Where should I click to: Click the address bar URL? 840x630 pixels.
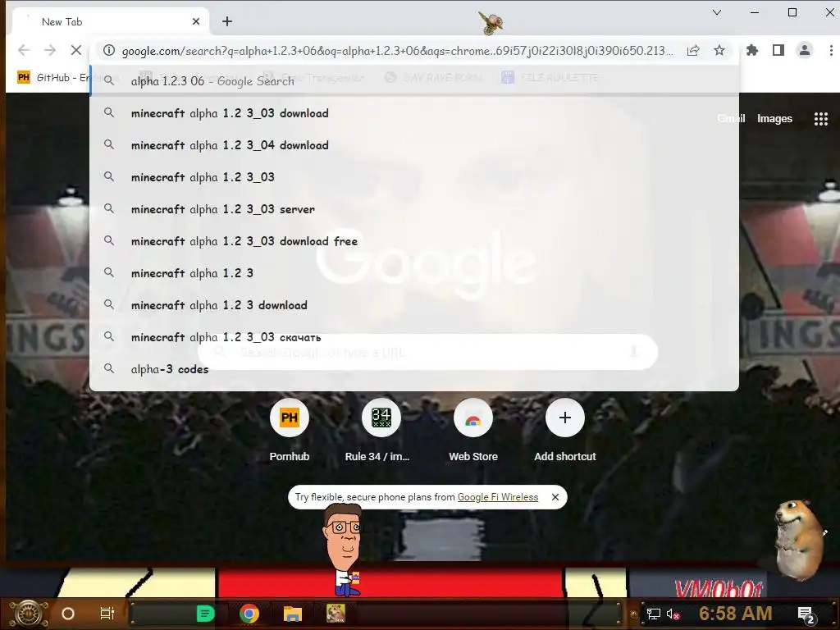coord(397,51)
